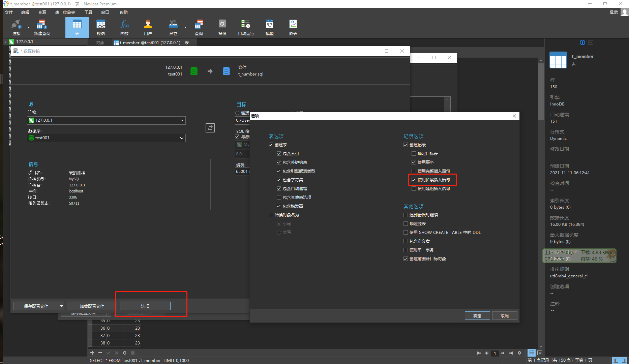Switch to form view icon
Viewport: 629px width, 364px height.
pos(540,353)
